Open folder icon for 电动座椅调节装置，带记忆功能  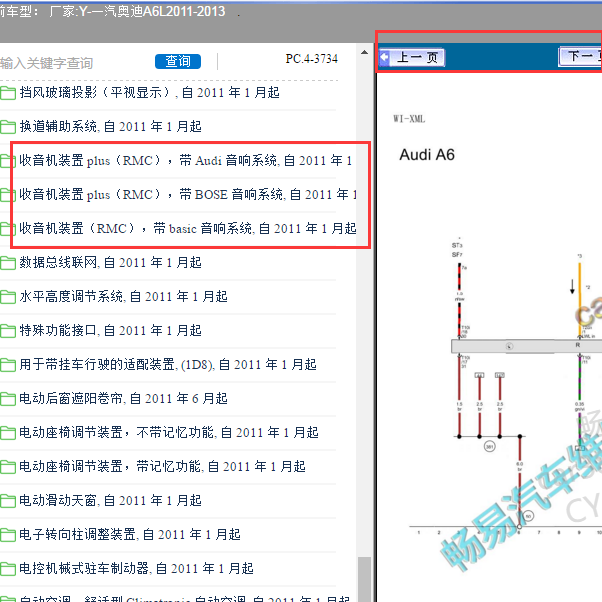tap(8, 467)
